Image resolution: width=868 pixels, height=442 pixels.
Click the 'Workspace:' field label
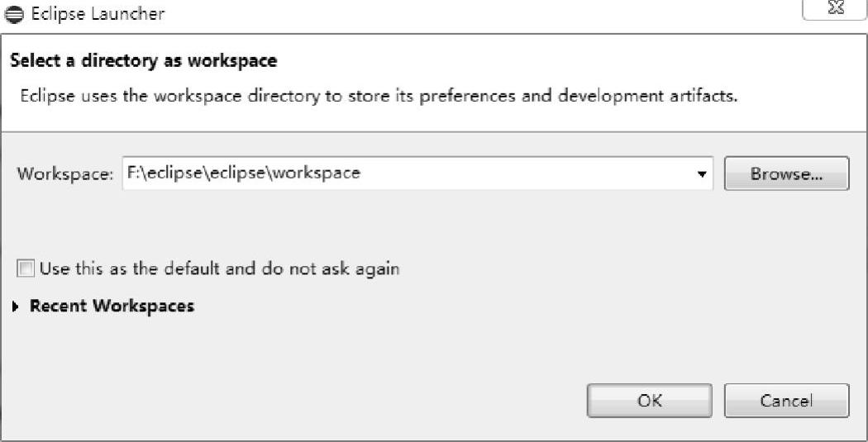click(65, 173)
